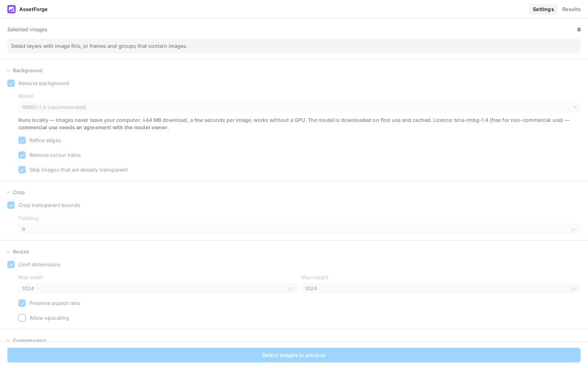Toggle Limit dimensions checkbox
The width and height of the screenshot is (588, 368).
click(x=11, y=264)
